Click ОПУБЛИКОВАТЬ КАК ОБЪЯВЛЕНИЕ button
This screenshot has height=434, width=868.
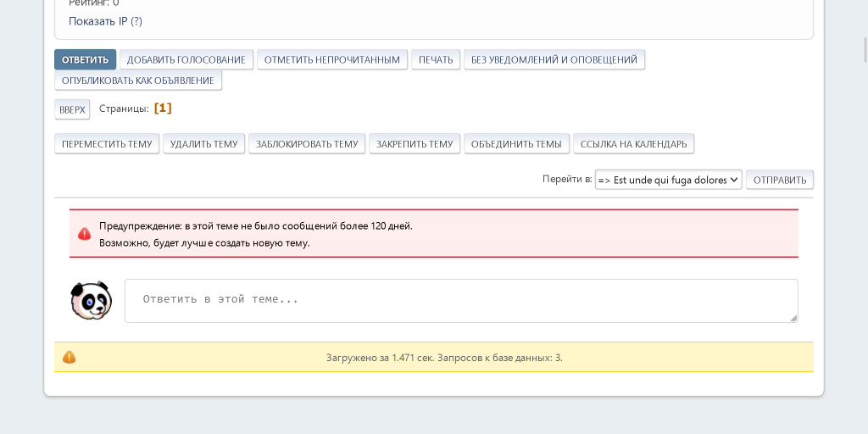pyautogui.click(x=138, y=81)
